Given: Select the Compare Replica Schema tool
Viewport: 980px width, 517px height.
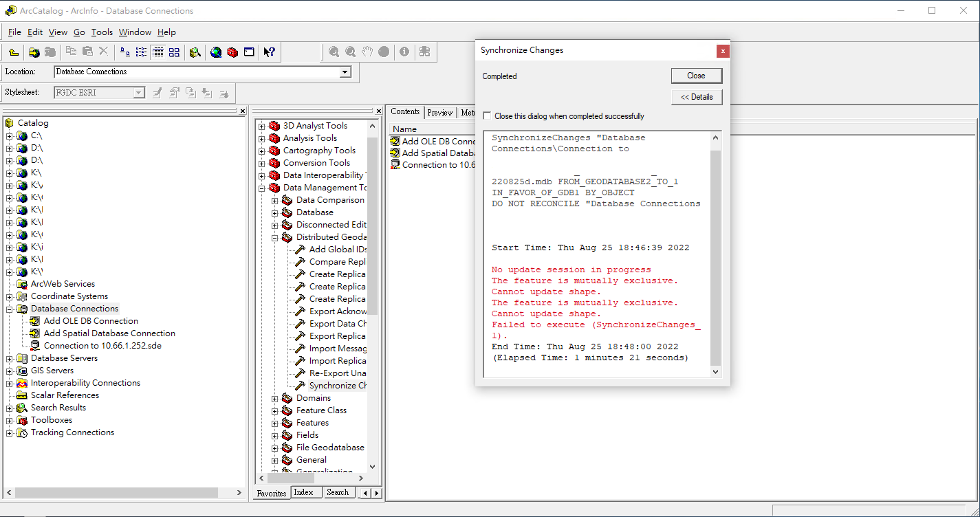Looking at the screenshot, I should click(337, 262).
